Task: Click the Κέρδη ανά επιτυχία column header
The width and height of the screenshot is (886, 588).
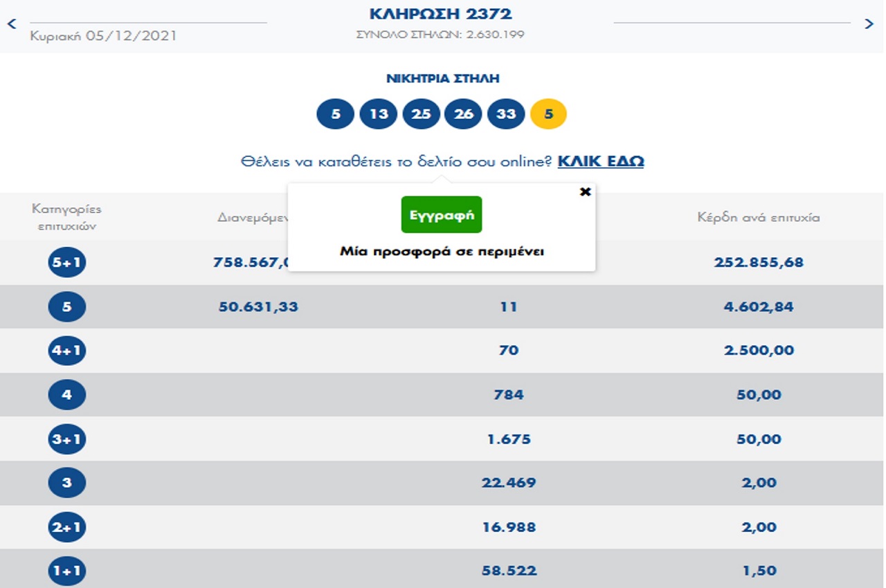Action: coord(758,217)
